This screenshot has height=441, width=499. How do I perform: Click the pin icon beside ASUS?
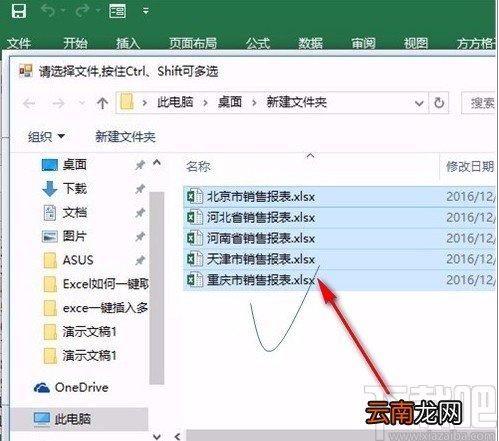pyautogui.click(x=140, y=260)
